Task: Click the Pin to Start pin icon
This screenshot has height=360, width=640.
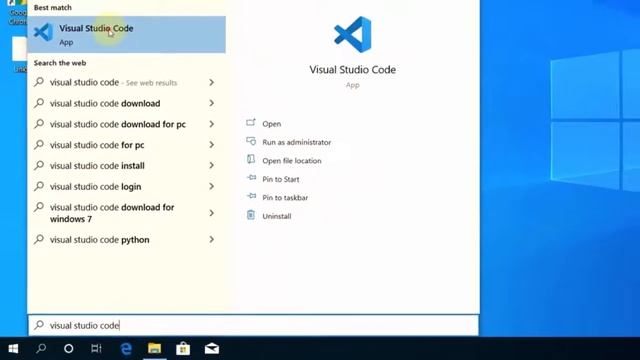Action: pos(251,178)
